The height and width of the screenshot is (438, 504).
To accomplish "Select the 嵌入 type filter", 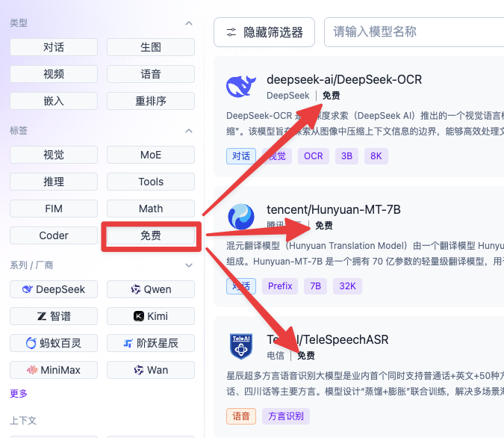I will point(54,101).
